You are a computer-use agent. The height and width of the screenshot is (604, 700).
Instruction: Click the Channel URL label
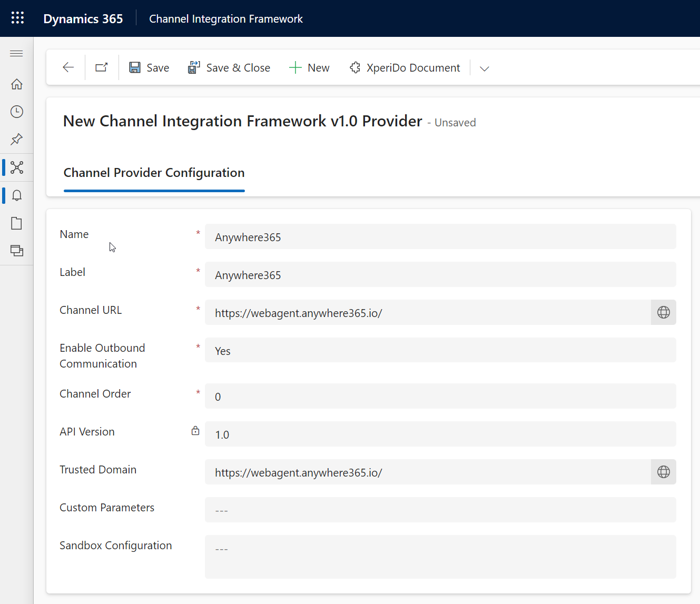(91, 310)
